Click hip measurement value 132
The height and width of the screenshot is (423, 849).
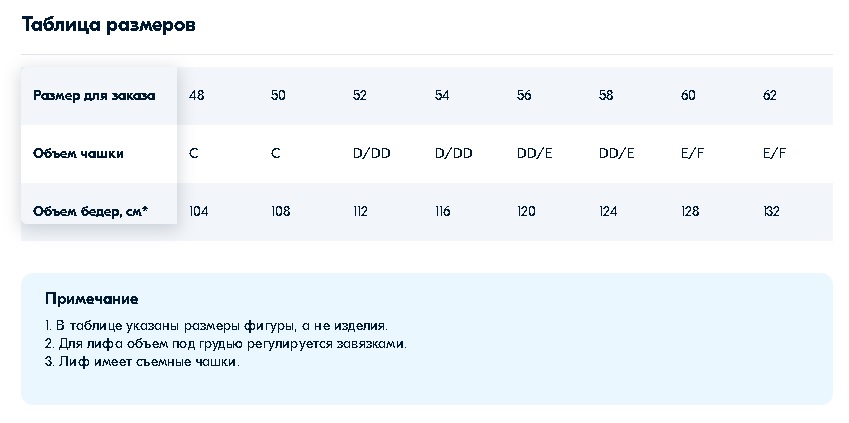[x=771, y=211]
